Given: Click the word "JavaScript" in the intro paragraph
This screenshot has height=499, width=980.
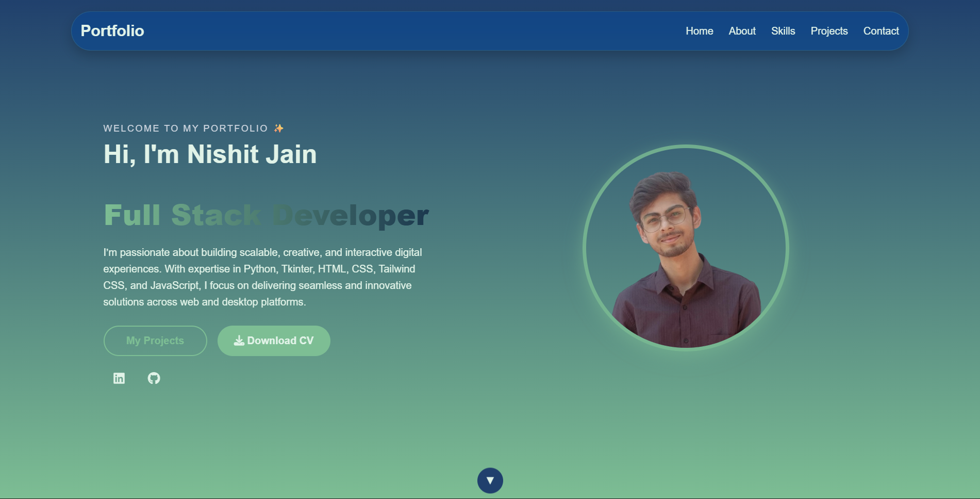Looking at the screenshot, I should point(174,285).
